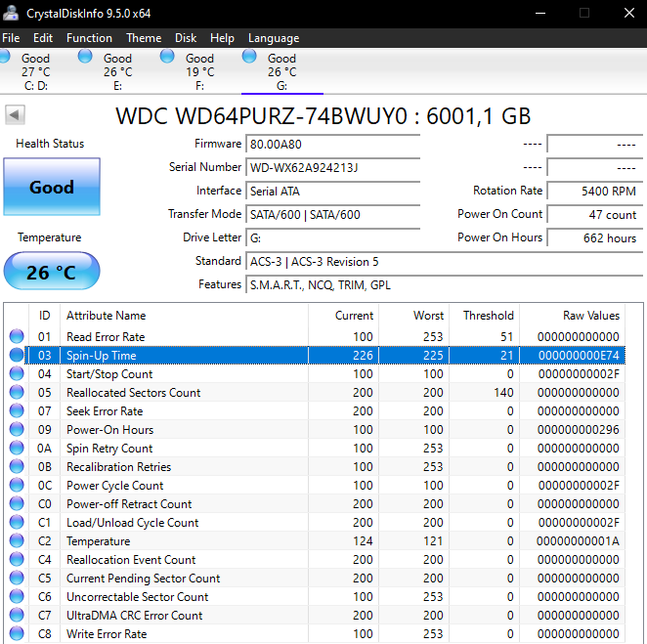Select the G: disk tab
Image resolution: width=647 pixels, height=644 pixels.
click(x=281, y=71)
